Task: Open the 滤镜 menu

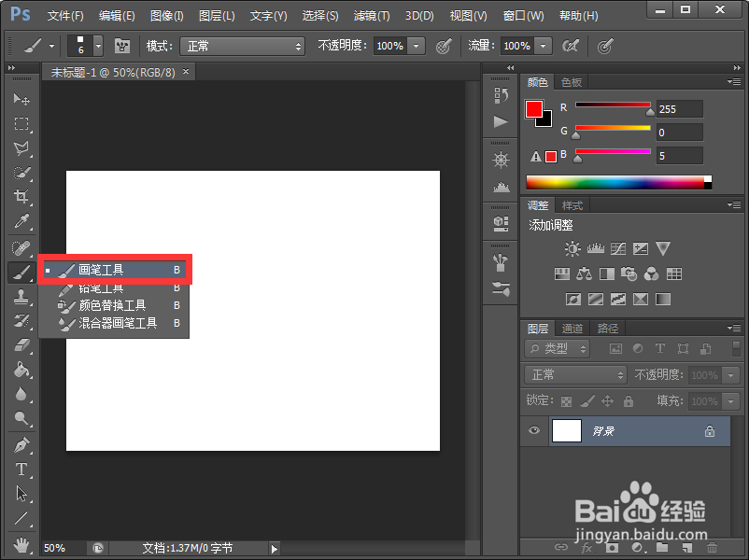Action: [371, 16]
